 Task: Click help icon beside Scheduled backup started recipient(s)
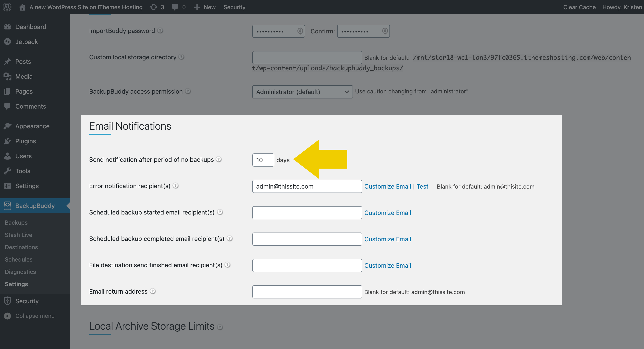[220, 212]
